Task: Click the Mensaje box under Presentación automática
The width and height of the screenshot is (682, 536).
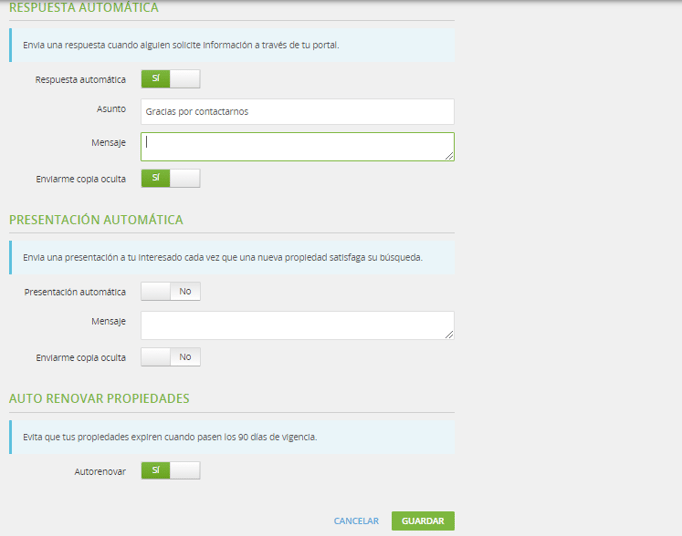Action: (x=298, y=325)
